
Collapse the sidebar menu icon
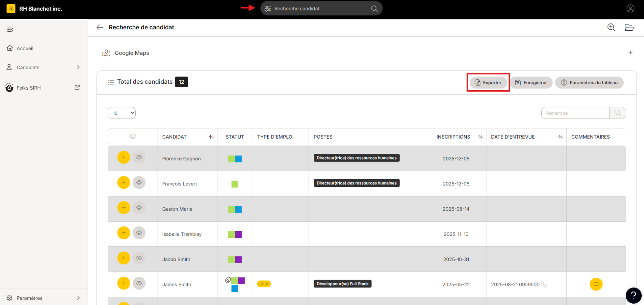10,30
